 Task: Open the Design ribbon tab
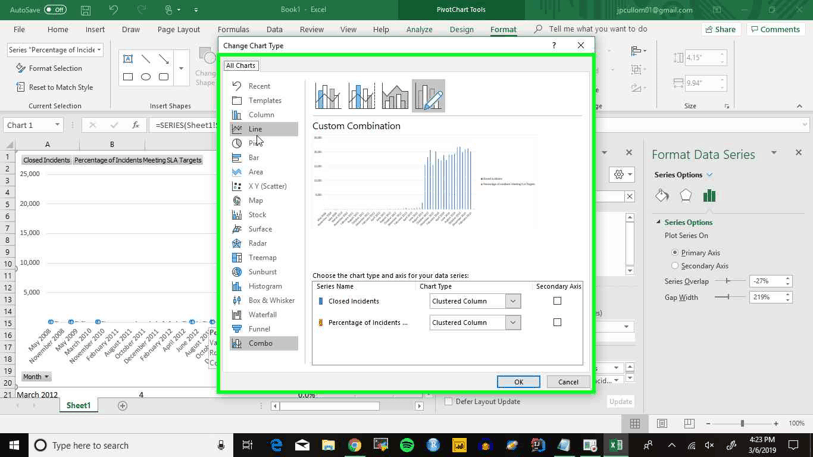pyautogui.click(x=461, y=30)
